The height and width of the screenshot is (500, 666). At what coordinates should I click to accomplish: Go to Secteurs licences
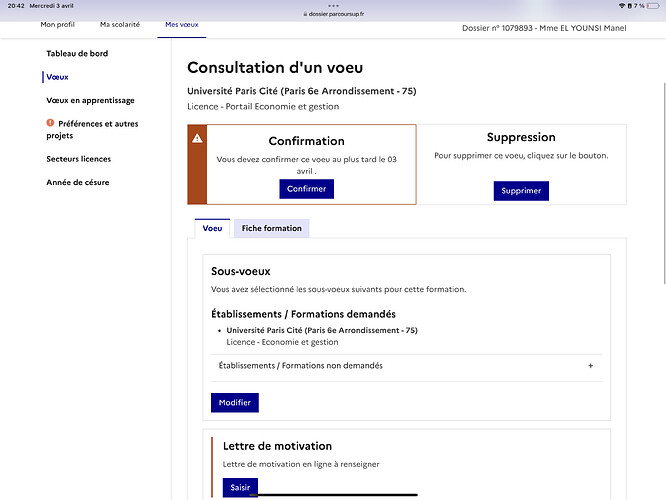(79, 159)
